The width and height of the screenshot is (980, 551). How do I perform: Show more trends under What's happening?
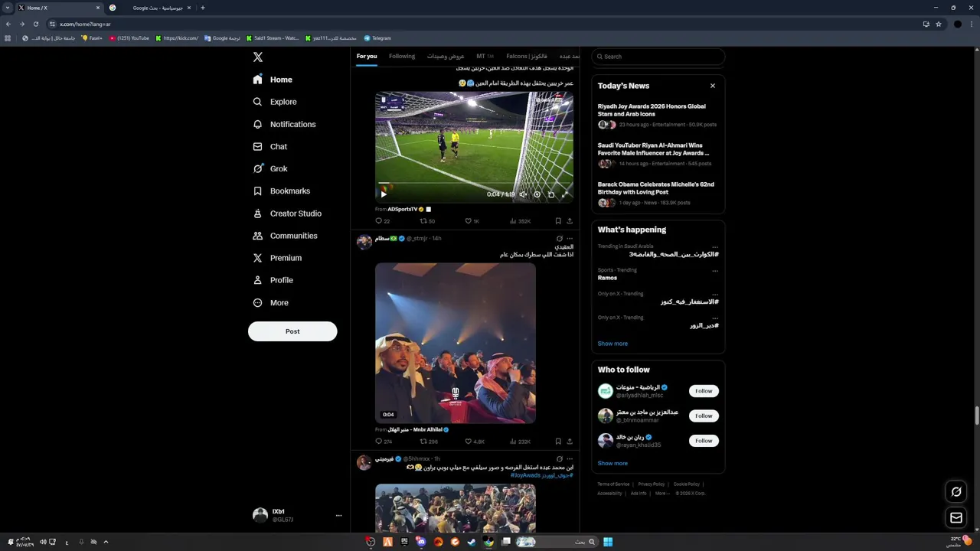(x=612, y=344)
